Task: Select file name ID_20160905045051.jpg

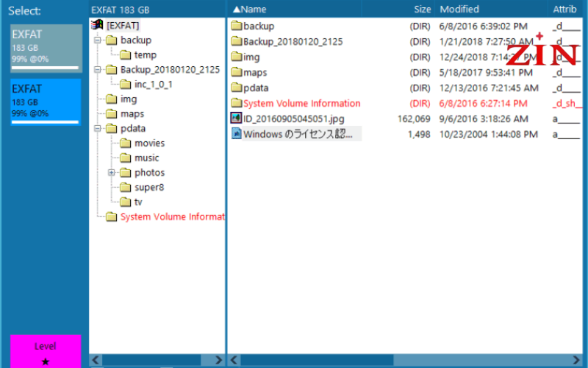Action: (x=293, y=119)
